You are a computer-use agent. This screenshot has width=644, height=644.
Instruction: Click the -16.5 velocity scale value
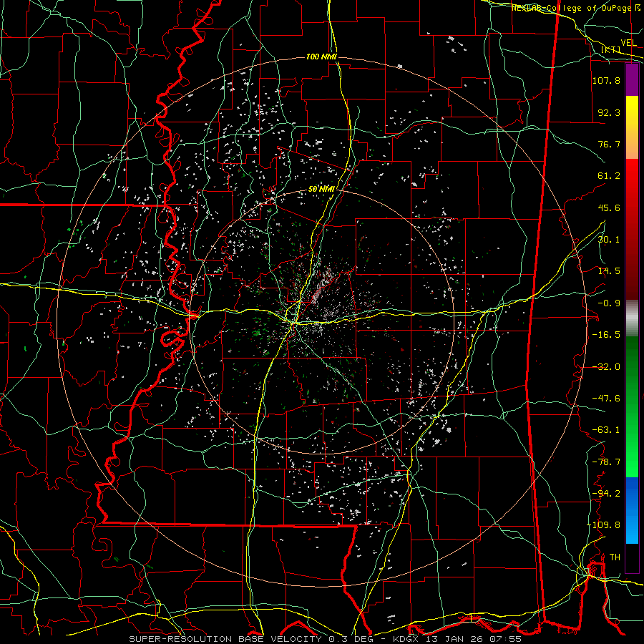coord(606,335)
